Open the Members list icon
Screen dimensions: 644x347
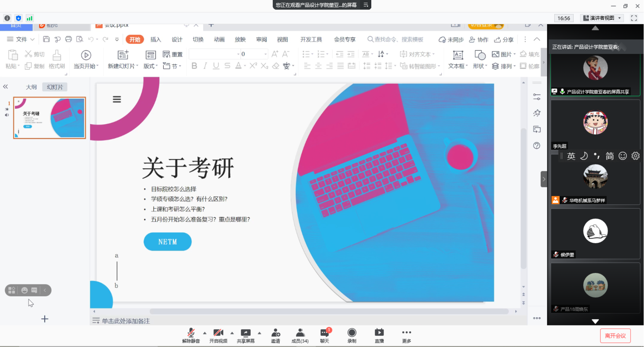point(300,332)
